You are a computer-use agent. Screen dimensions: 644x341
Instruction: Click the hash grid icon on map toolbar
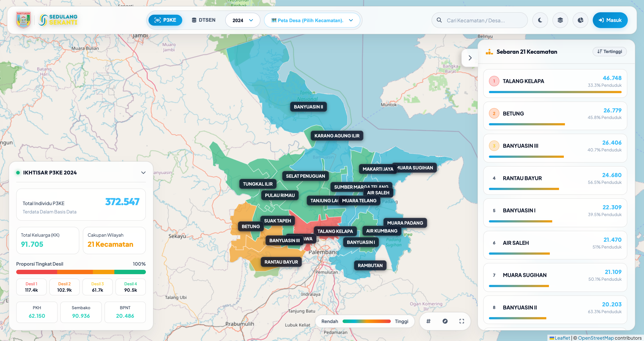428,321
